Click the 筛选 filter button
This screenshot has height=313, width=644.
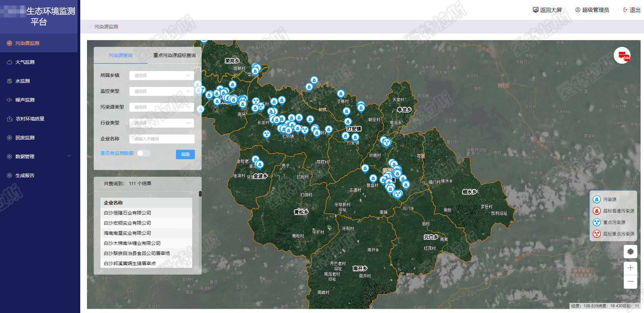(x=185, y=154)
